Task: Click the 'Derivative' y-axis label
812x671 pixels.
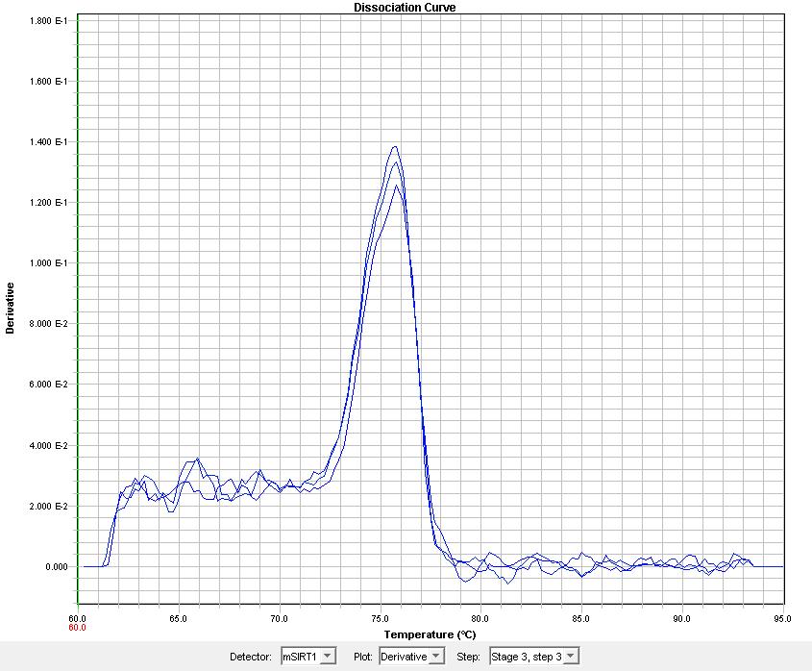Action: [x=10, y=308]
